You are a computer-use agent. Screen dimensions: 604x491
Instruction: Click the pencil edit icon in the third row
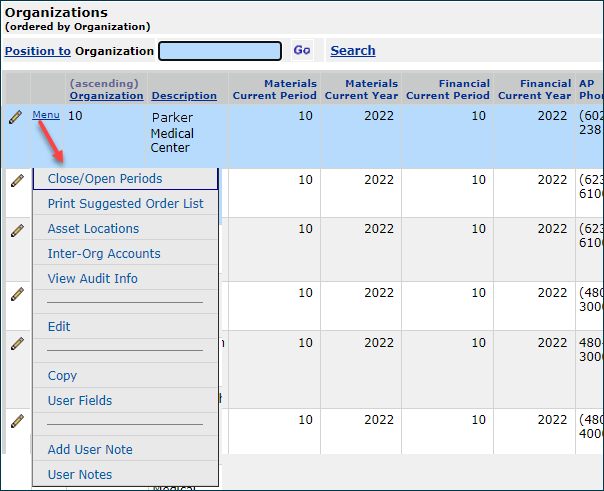[x=16, y=230]
